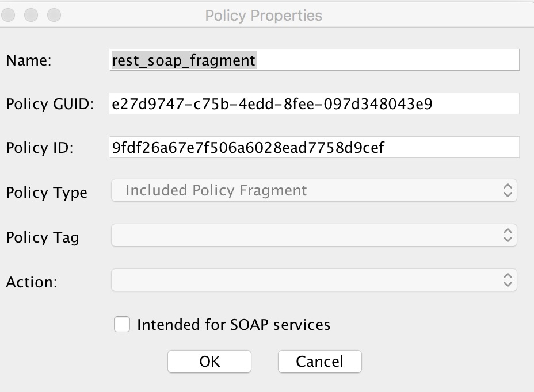
Task: Click the greyed-out minimize window button
Action: pos(31,15)
